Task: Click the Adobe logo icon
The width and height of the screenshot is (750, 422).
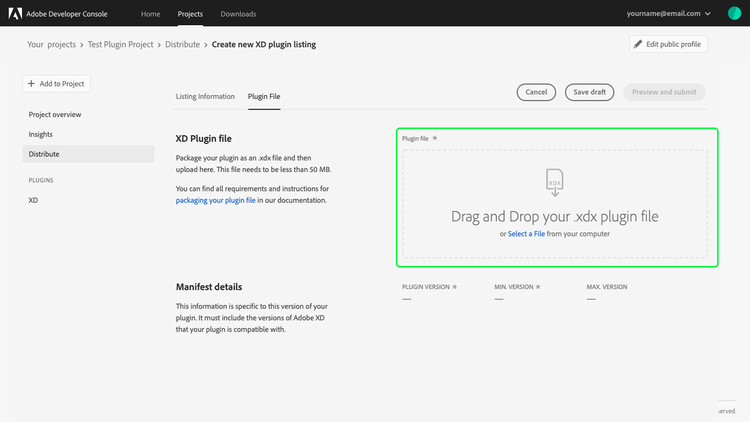Action: tap(15, 13)
